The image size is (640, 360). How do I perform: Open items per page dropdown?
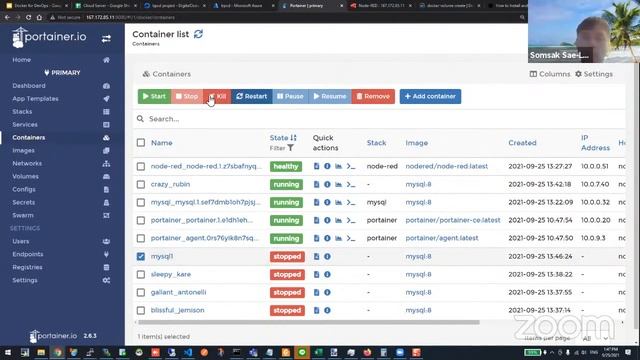coord(595,338)
